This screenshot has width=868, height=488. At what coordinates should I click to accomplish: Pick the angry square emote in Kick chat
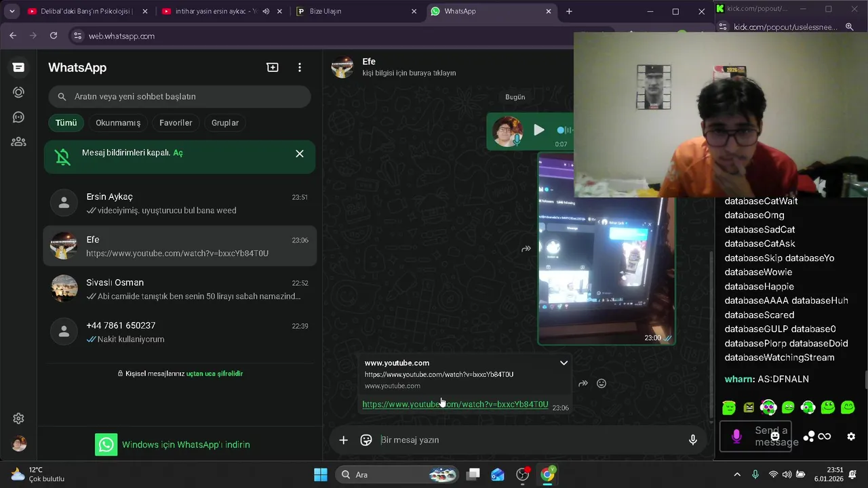point(749,407)
